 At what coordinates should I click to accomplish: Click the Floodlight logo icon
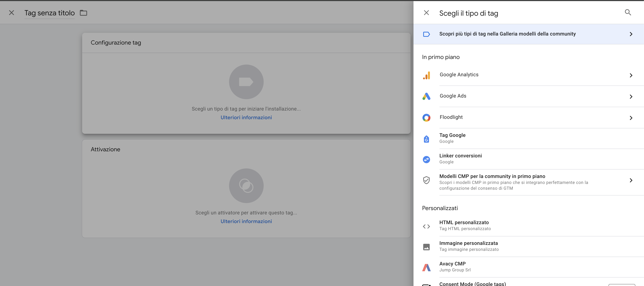426,117
